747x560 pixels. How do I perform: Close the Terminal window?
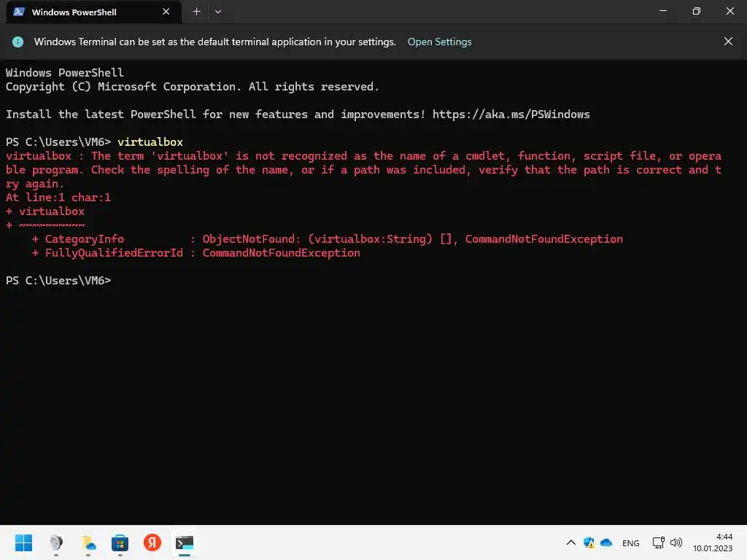pos(729,11)
